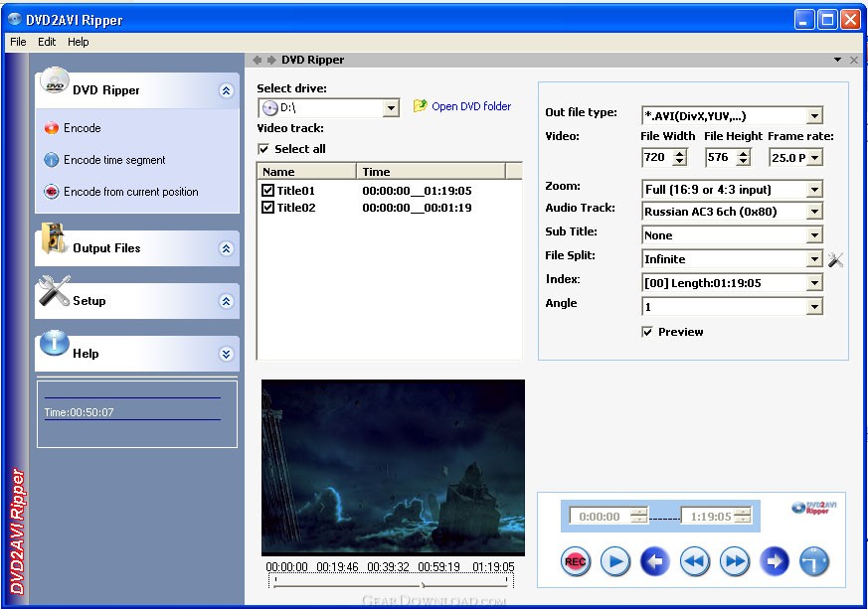Click Time:00:50:07 status text
The width and height of the screenshot is (868, 609).
click(x=80, y=412)
